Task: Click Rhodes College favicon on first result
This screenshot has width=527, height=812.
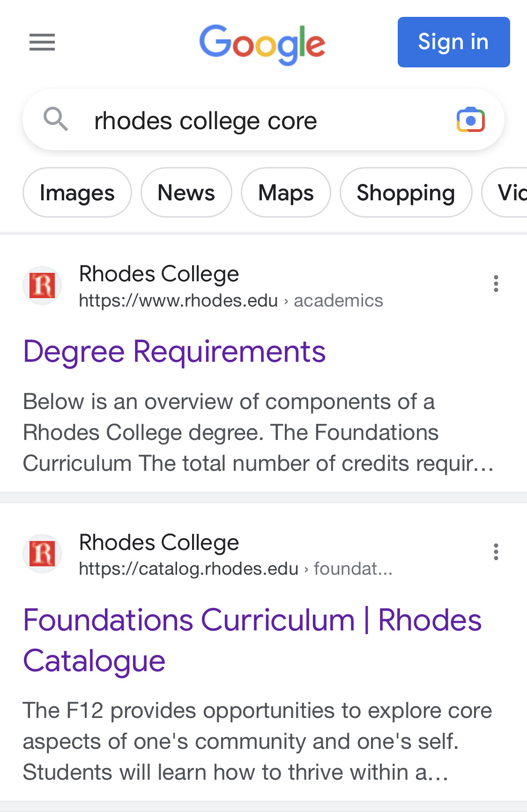Action: click(x=43, y=285)
